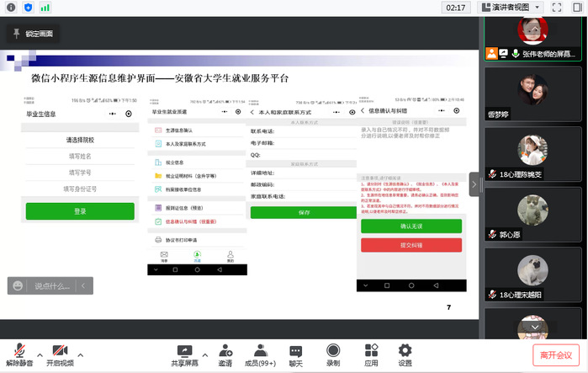This screenshot has height=373, width=588.
Task: Collapse the chat bar left arrow
Action: pos(83,286)
